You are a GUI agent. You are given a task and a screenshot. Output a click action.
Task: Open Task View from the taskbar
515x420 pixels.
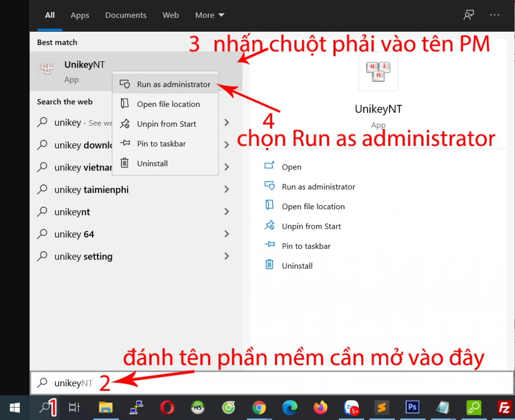coord(74,407)
